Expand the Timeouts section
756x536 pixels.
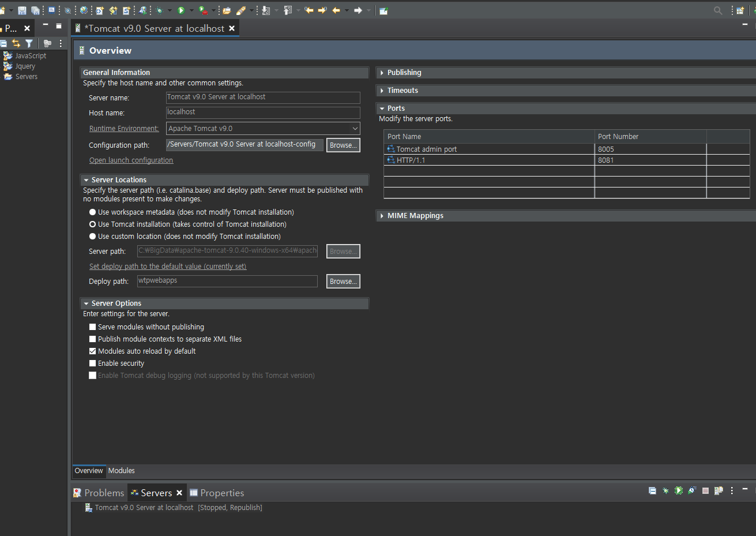(x=382, y=91)
